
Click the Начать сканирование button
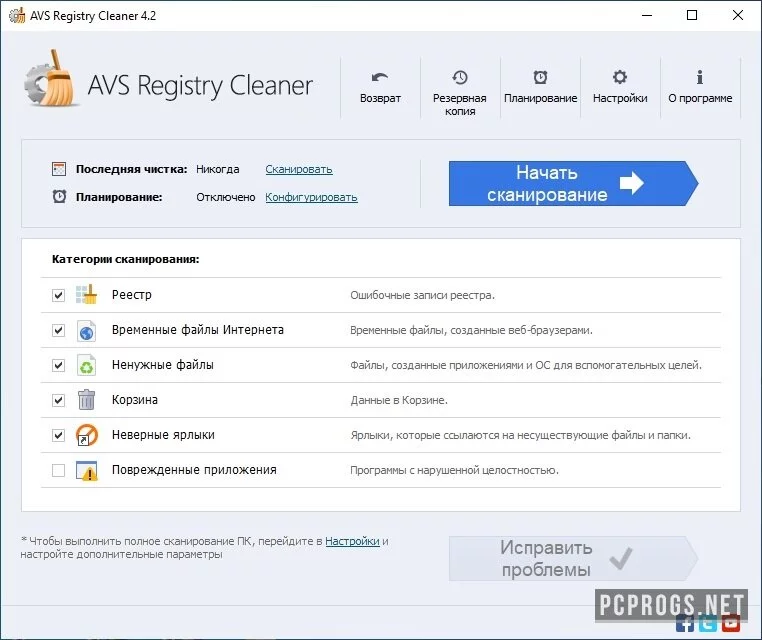tap(573, 183)
